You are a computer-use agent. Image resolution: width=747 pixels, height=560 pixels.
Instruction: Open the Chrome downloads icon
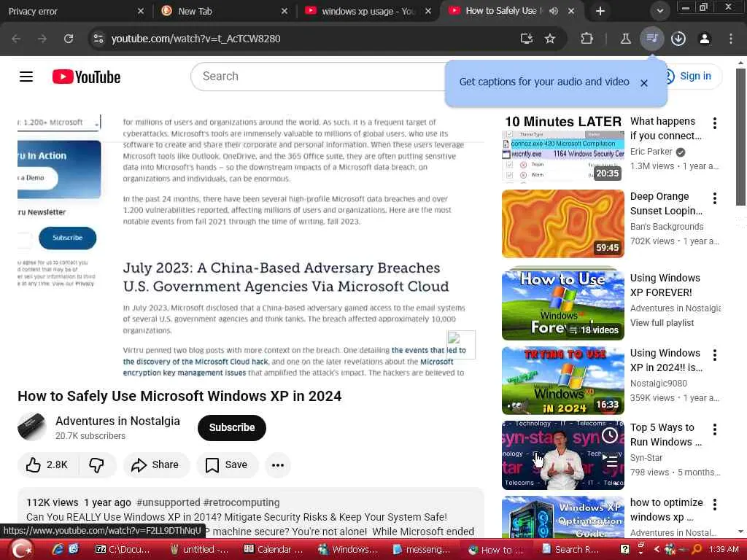(678, 39)
